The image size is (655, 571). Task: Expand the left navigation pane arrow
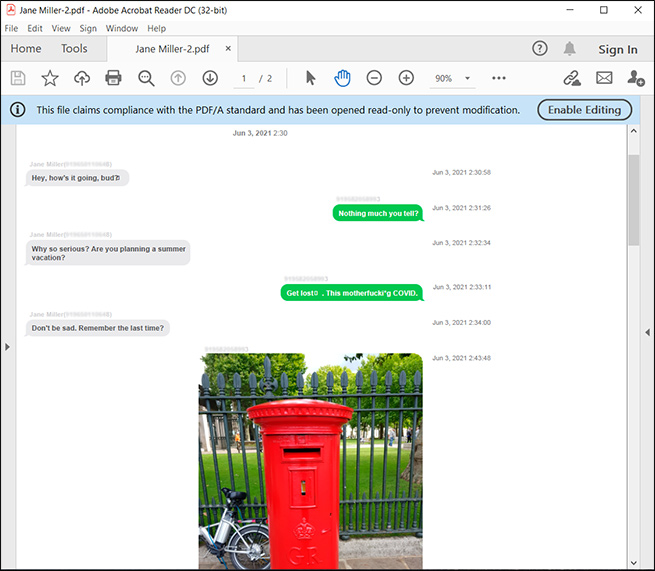click(x=7, y=346)
